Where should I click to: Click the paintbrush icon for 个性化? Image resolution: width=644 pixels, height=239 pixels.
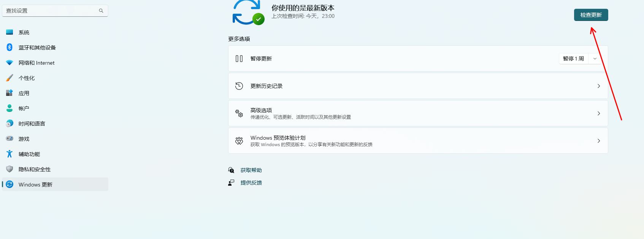pos(10,78)
